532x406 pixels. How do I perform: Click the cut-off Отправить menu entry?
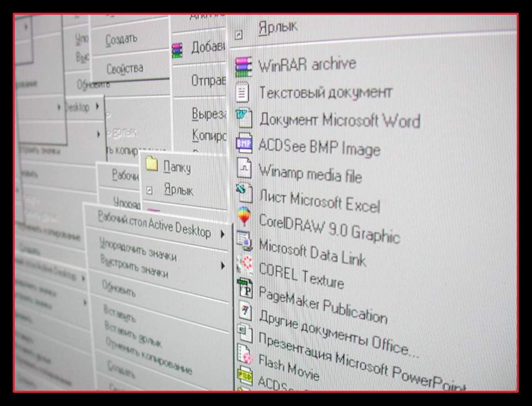click(x=209, y=81)
